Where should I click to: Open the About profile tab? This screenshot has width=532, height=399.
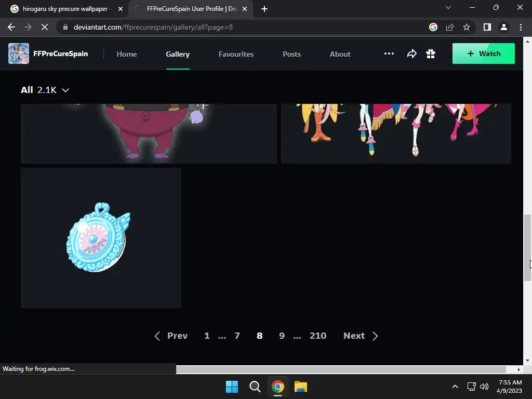pyautogui.click(x=340, y=54)
